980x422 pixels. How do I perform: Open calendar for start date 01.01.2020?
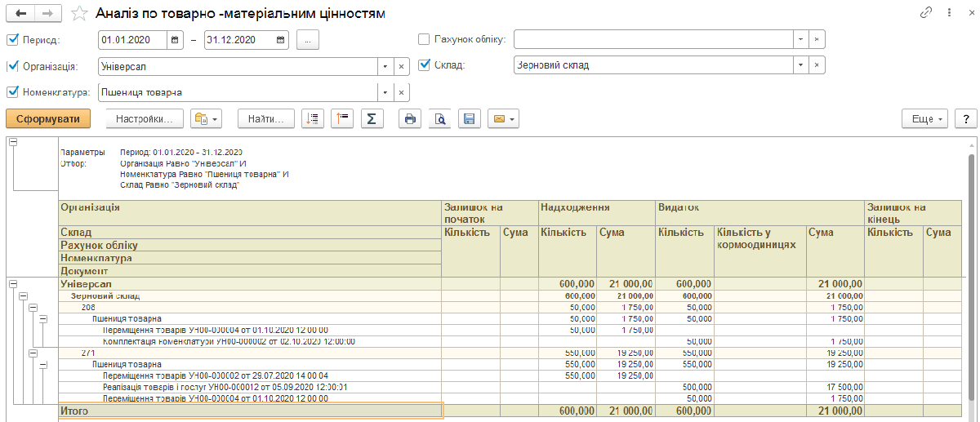coord(176,39)
